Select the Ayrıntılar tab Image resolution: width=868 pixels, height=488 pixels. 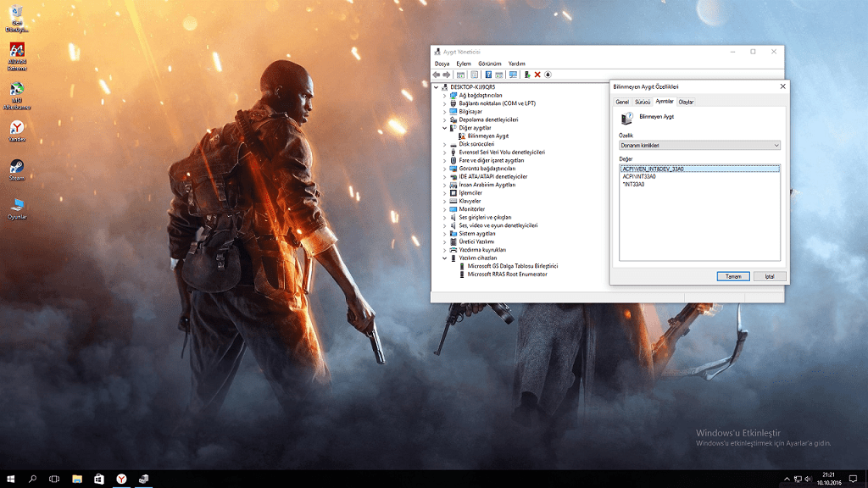point(665,102)
